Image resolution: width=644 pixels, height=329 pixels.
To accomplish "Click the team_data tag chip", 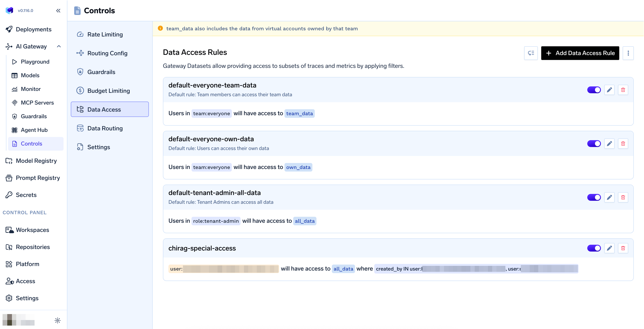I will tap(299, 114).
